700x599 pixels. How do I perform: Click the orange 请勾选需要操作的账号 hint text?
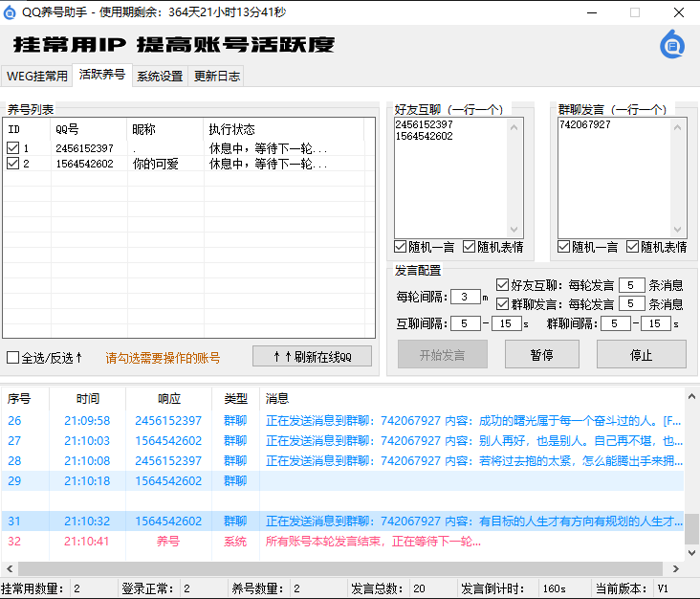[163, 358]
